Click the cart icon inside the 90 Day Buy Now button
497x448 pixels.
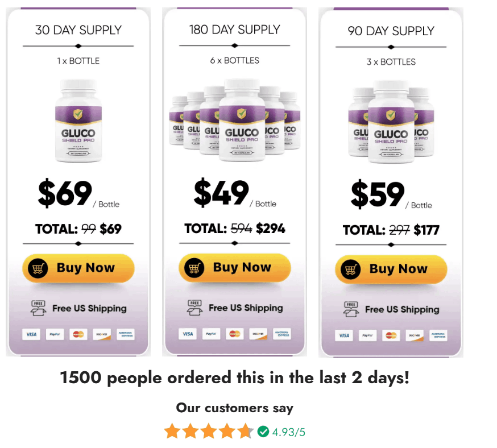353,268
